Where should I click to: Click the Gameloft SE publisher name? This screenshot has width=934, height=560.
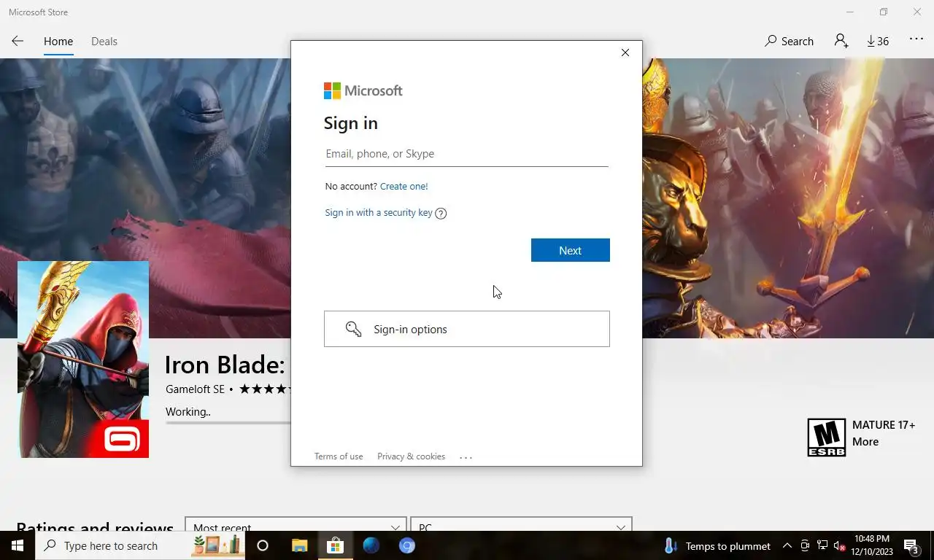pos(195,389)
